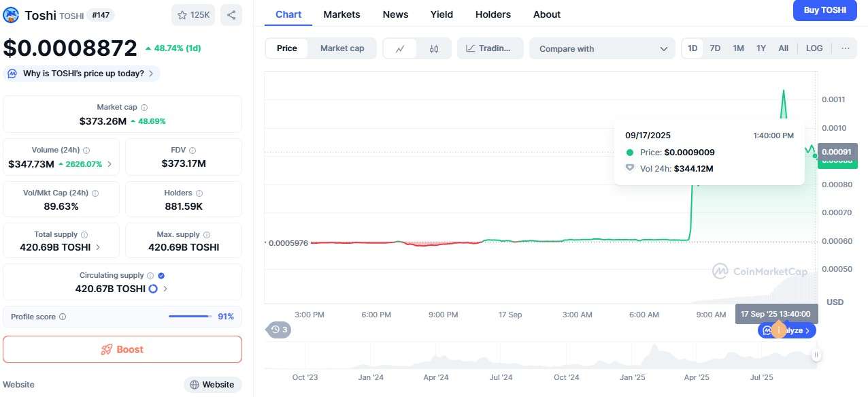Open the Volume (24h) info icon
Screen dimensions: 868x397
(86, 150)
